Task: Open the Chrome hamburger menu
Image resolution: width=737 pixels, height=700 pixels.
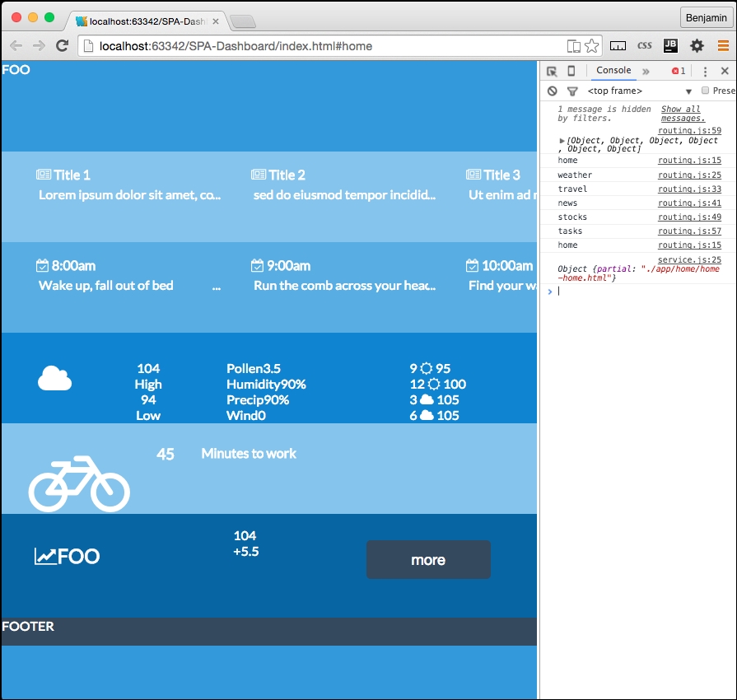Action: click(723, 46)
